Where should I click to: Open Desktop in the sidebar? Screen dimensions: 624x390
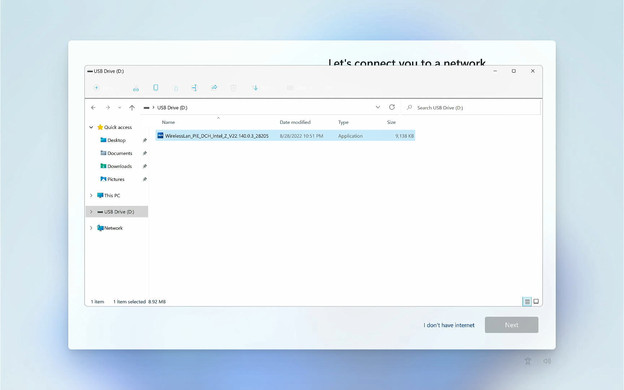116,140
